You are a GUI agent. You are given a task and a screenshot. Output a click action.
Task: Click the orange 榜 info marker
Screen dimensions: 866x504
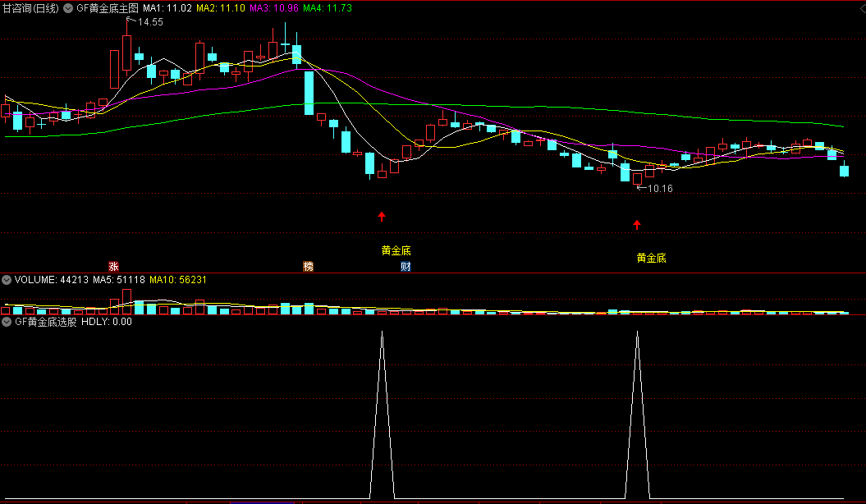(308, 267)
